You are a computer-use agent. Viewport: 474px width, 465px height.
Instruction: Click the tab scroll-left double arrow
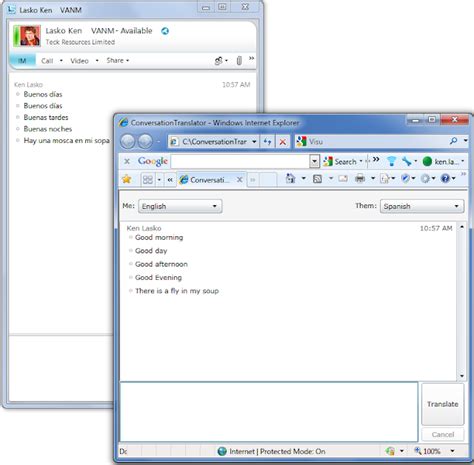[x=170, y=180]
